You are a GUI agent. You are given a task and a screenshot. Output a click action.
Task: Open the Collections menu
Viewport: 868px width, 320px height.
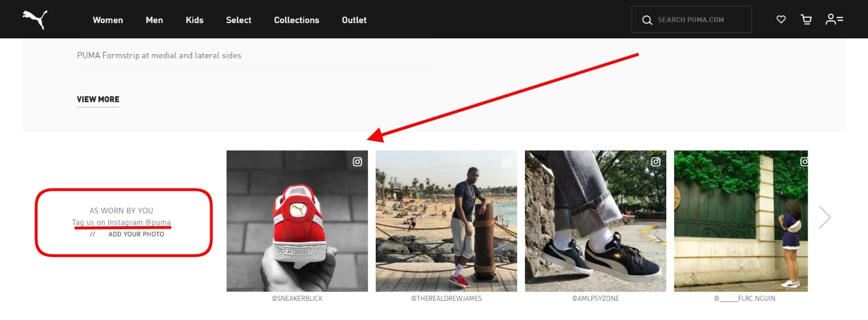click(297, 20)
